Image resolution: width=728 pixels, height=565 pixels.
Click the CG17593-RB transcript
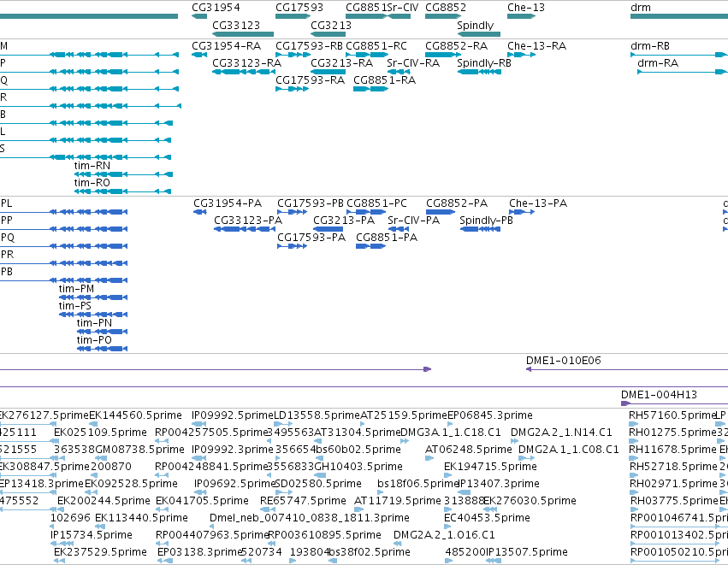point(293,55)
